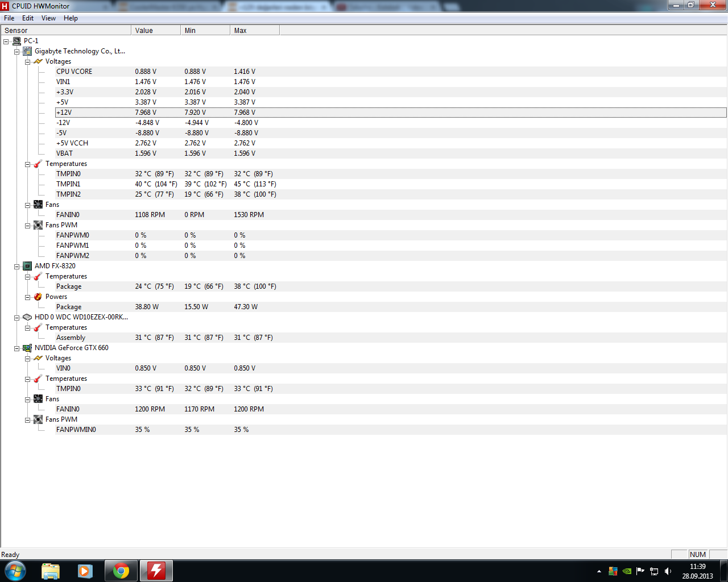Collapse the Gigabyte Voltages group
Image resolution: width=728 pixels, height=582 pixels.
[x=27, y=62]
